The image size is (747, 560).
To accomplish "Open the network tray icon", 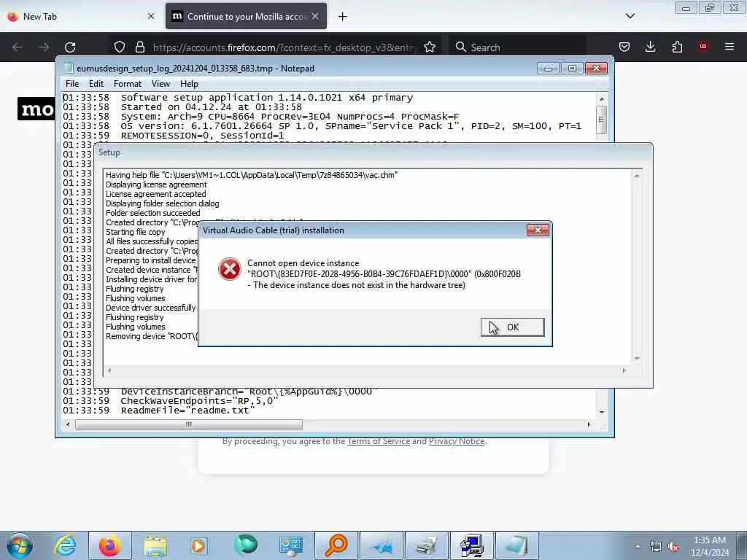I will coord(656,546).
